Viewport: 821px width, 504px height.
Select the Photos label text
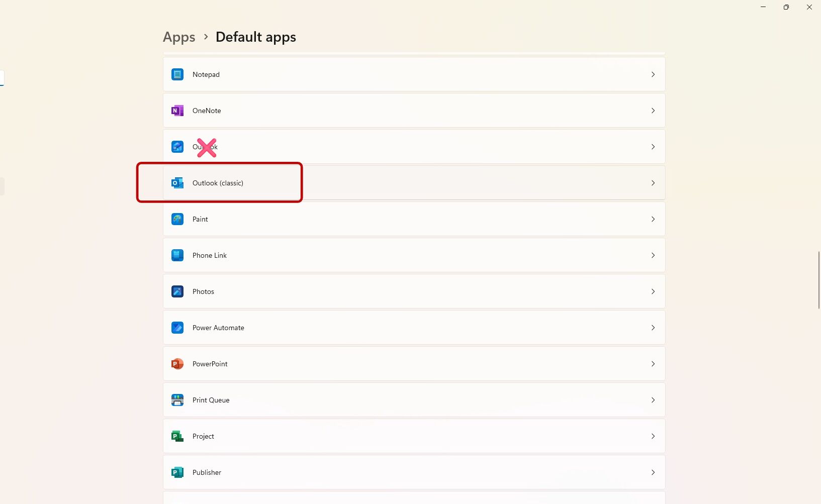pos(203,291)
